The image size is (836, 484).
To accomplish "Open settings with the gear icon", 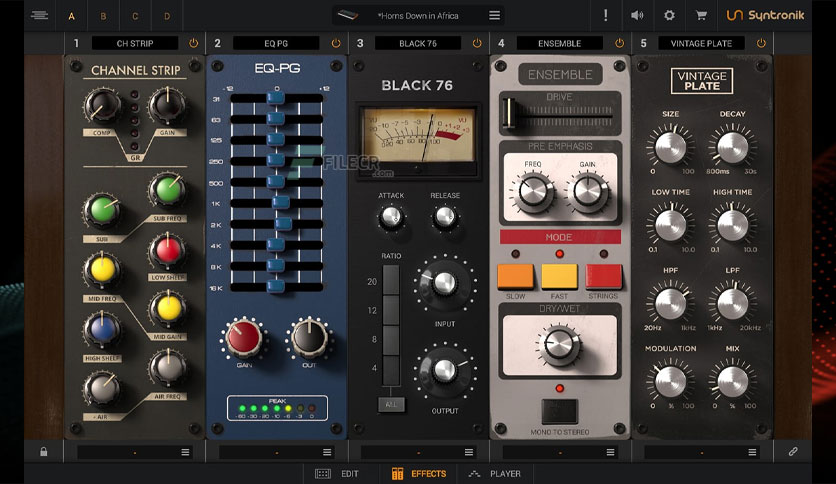I will click(669, 15).
